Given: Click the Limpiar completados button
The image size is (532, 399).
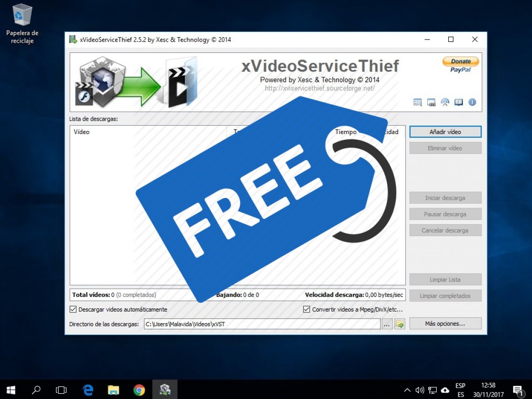Looking at the screenshot, I should pos(445,296).
